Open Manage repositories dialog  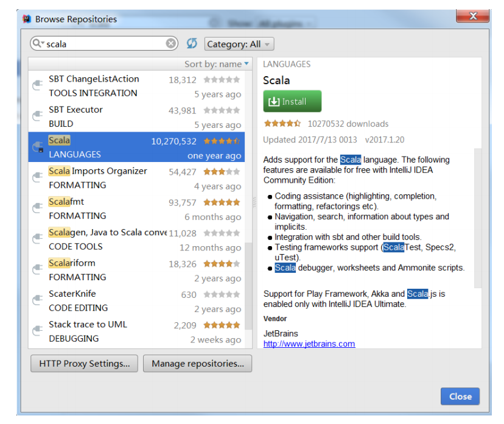pyautogui.click(x=198, y=364)
